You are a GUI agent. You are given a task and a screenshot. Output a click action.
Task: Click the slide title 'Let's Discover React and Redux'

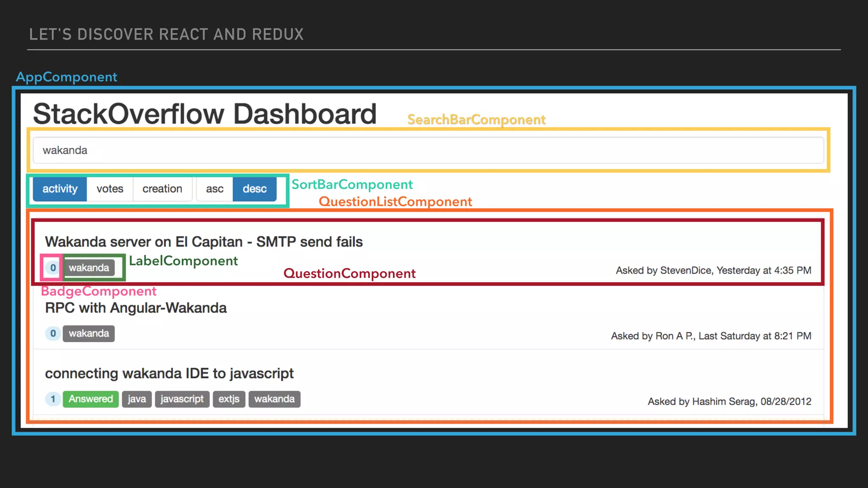coord(167,34)
